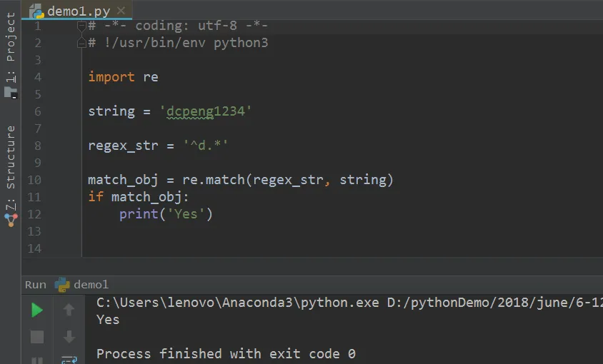Click the fold end marker on line 2
This screenshot has height=364, width=603.
[x=81, y=43]
